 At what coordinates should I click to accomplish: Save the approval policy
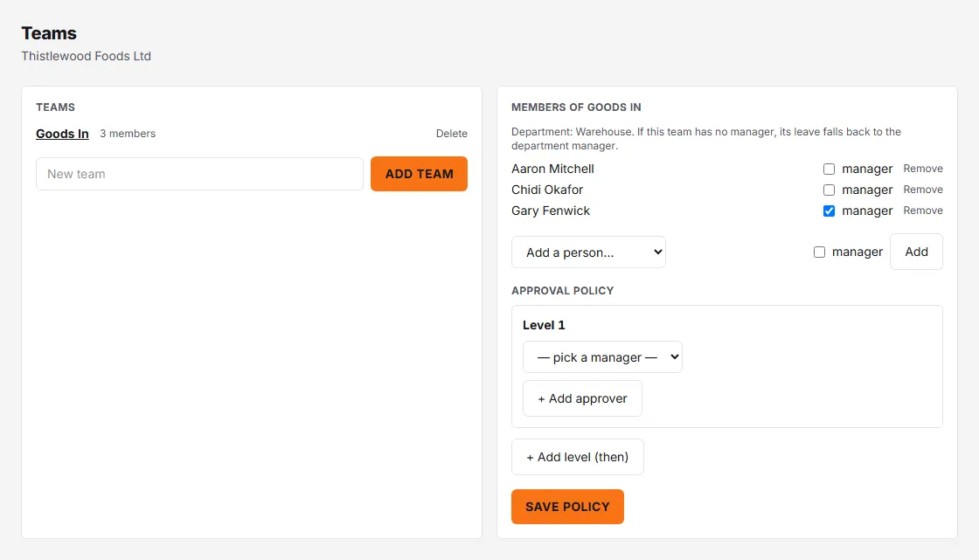(567, 507)
